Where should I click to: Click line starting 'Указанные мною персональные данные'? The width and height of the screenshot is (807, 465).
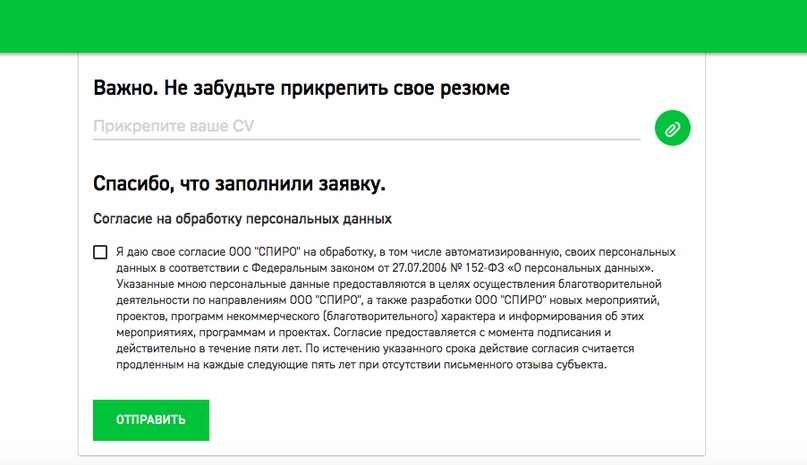[389, 284]
